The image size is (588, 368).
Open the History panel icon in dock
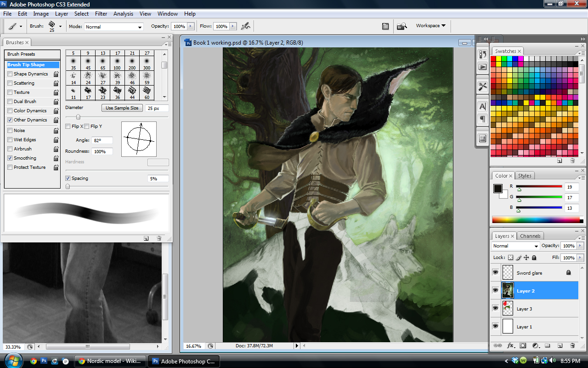point(482,54)
